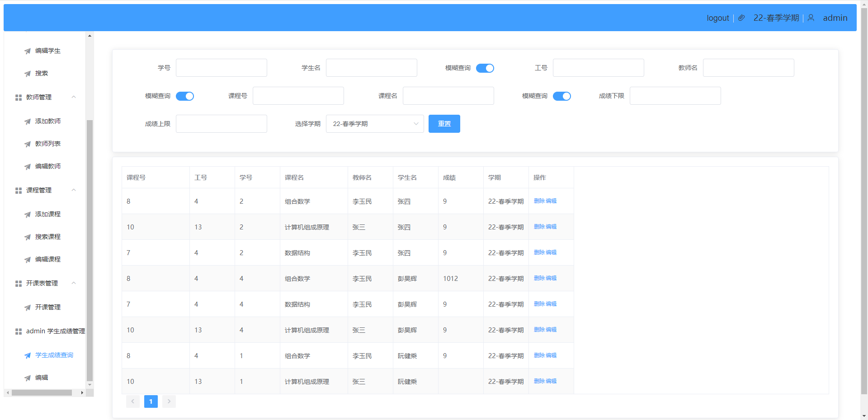This screenshot has height=420, width=868.
Task: Open the 选择学期 semester dropdown
Action: [x=374, y=124]
